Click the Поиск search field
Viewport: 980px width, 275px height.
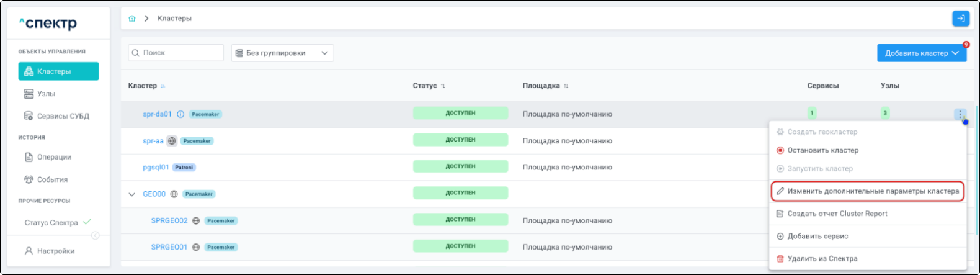point(176,53)
